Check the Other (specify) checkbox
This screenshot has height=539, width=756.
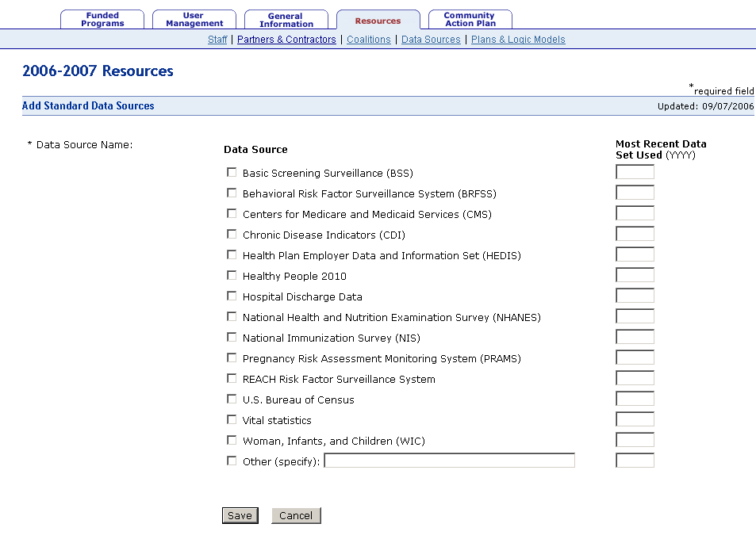[232, 461]
